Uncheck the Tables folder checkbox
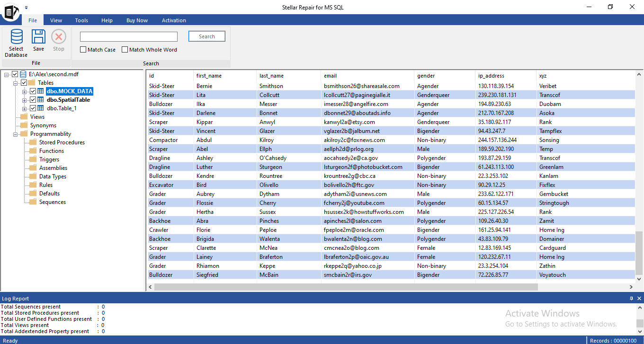This screenshot has width=644, height=344. coord(24,83)
